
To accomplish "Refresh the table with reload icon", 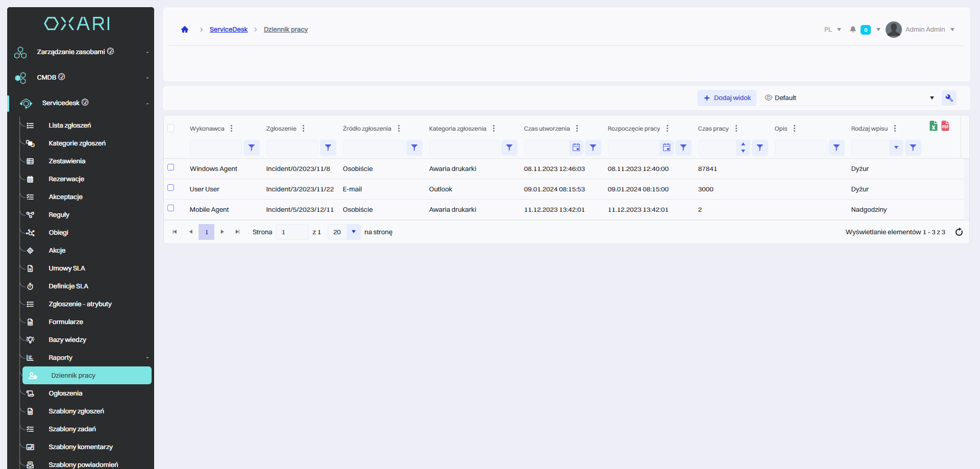I will coord(959,232).
